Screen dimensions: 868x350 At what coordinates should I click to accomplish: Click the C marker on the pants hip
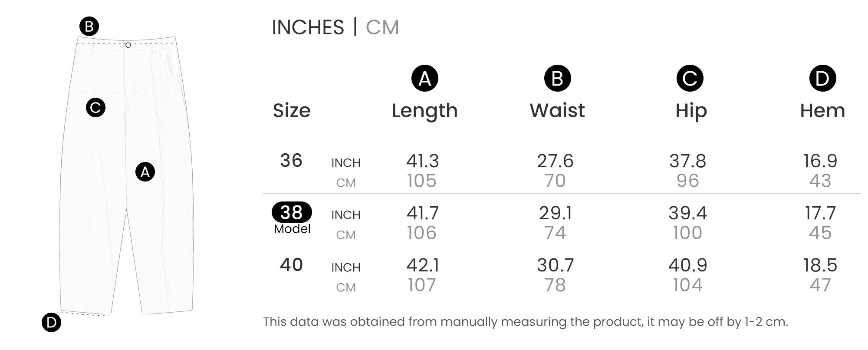coord(95,107)
